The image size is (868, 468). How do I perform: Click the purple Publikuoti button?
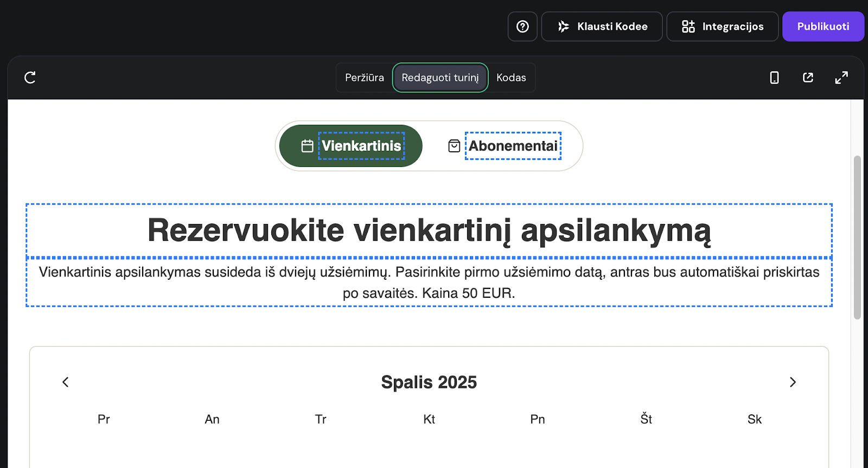click(823, 27)
